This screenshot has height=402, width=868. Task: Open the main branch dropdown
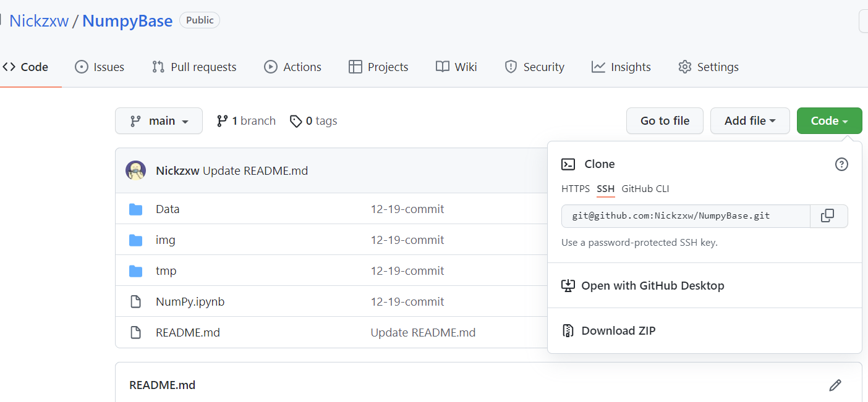pyautogui.click(x=159, y=121)
